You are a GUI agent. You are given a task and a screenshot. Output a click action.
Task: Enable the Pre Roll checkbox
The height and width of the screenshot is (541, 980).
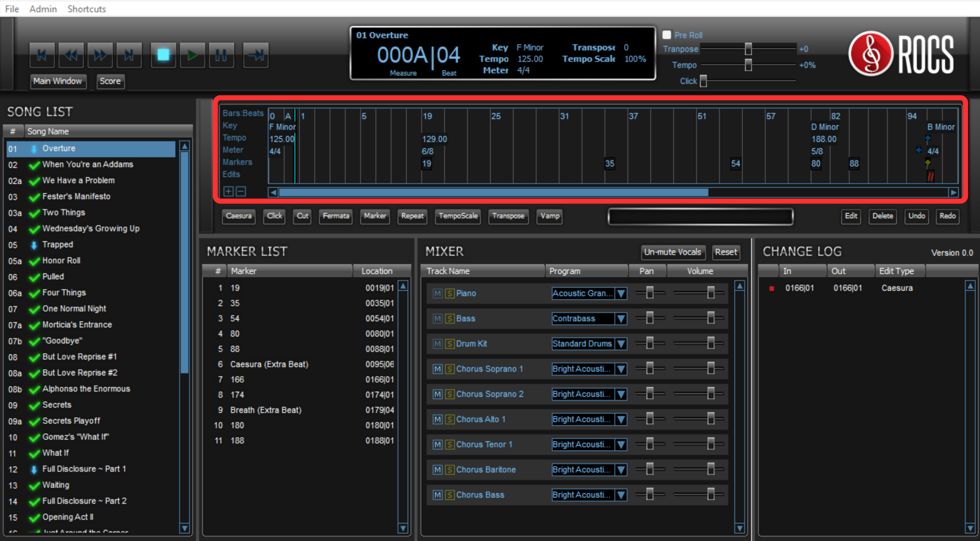tap(666, 34)
